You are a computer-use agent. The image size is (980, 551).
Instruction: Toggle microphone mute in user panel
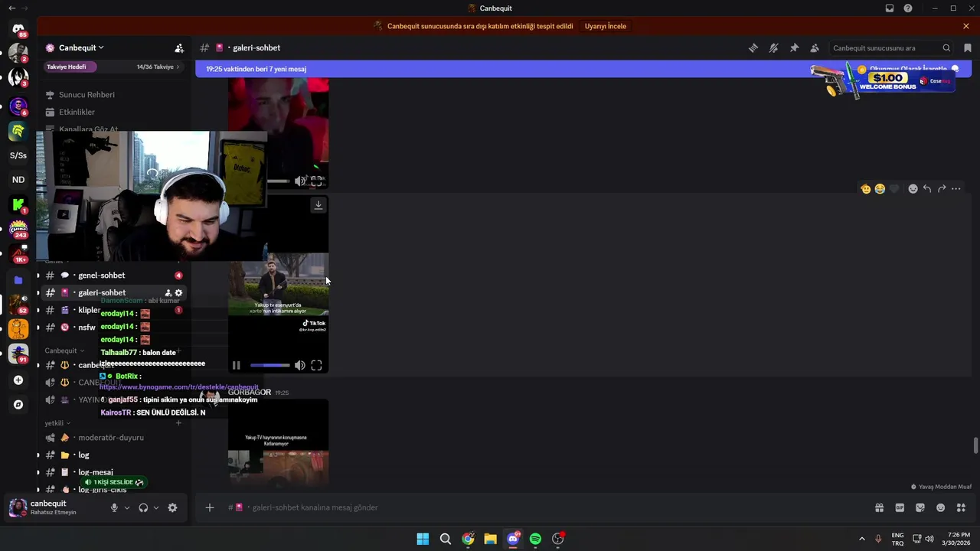tap(114, 507)
